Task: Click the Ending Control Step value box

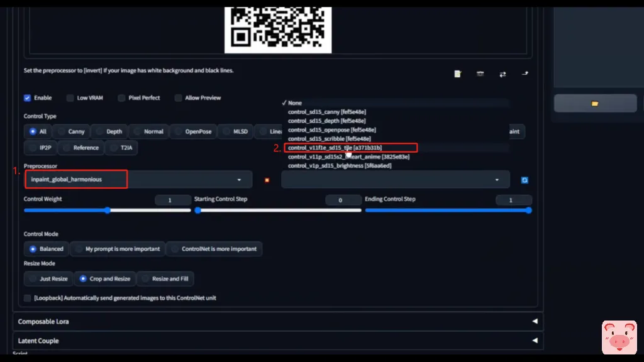Action: pos(514,200)
